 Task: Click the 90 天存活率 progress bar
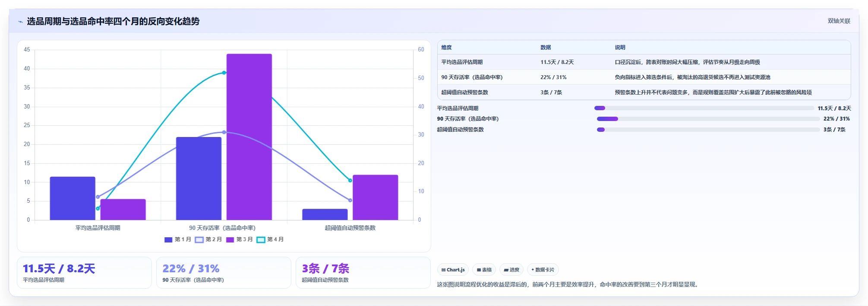pyautogui.click(x=708, y=119)
